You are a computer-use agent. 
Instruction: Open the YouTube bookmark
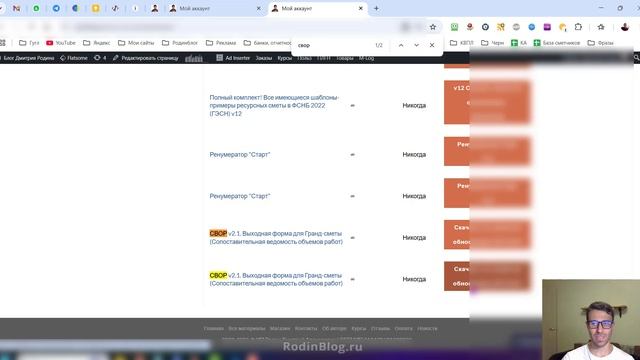point(61,43)
